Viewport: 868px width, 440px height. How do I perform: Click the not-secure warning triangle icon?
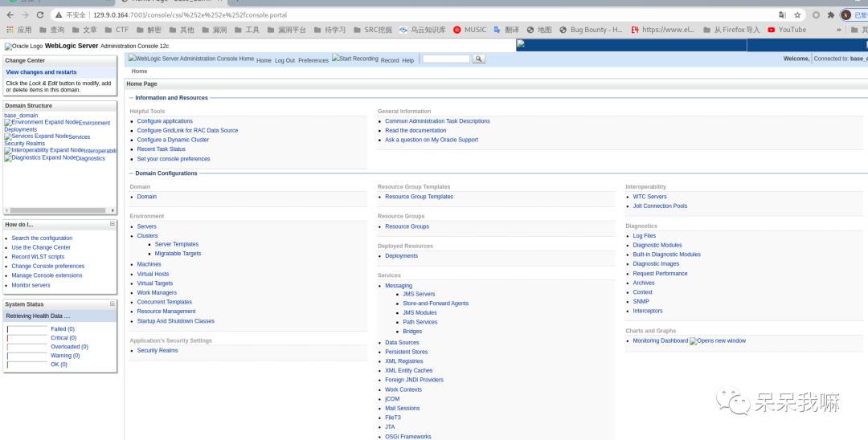tap(59, 15)
